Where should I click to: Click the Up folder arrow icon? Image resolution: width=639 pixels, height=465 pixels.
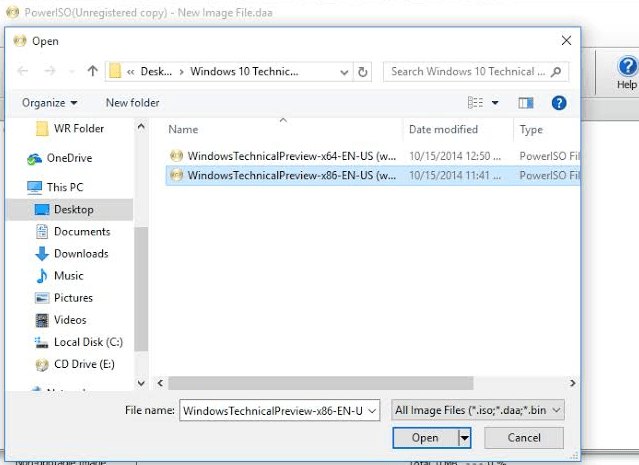pos(92,72)
